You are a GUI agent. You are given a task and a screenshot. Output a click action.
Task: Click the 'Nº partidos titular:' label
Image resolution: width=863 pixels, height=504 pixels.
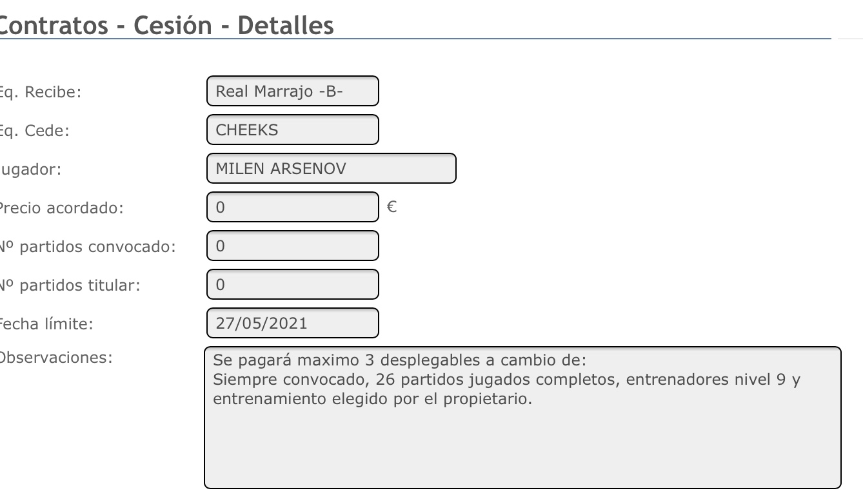tap(70, 286)
